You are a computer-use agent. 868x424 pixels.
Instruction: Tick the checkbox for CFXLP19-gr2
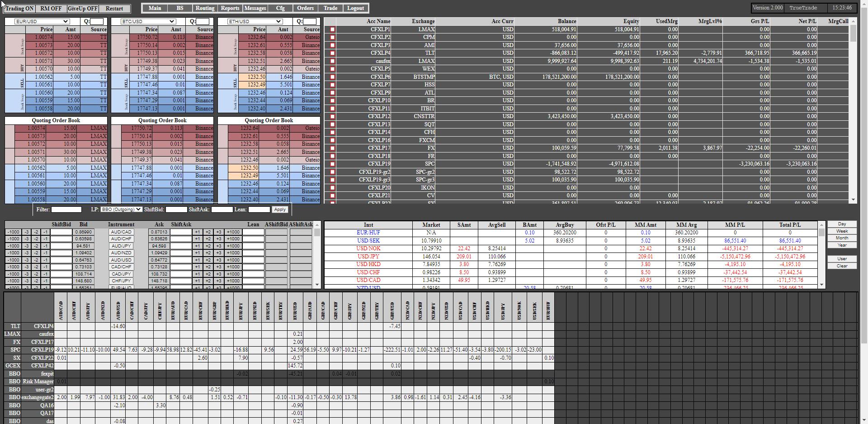[x=332, y=172]
